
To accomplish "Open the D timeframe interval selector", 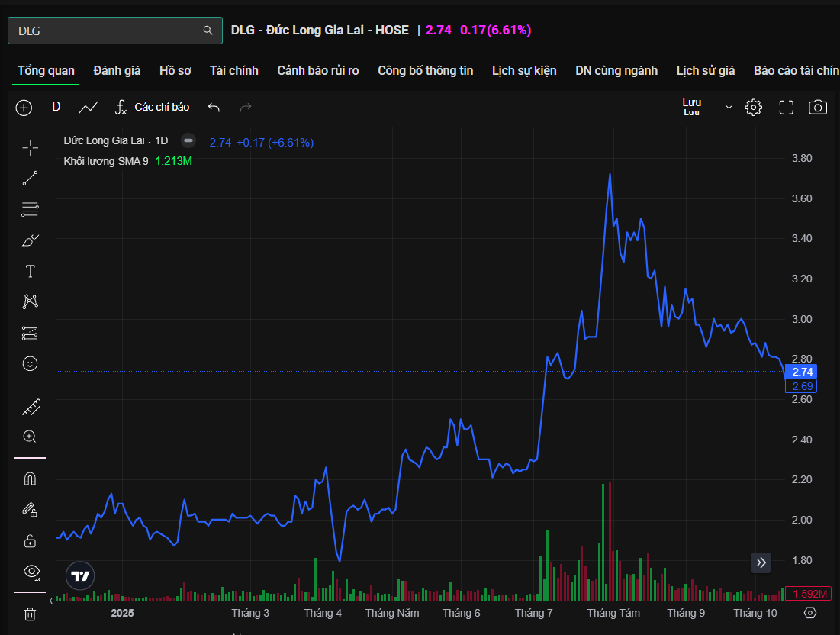I will [x=56, y=107].
